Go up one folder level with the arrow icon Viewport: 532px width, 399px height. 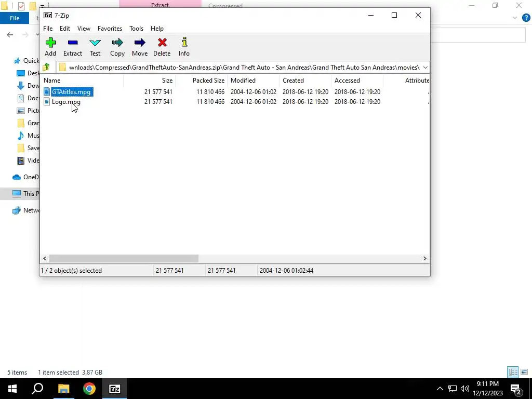point(46,67)
